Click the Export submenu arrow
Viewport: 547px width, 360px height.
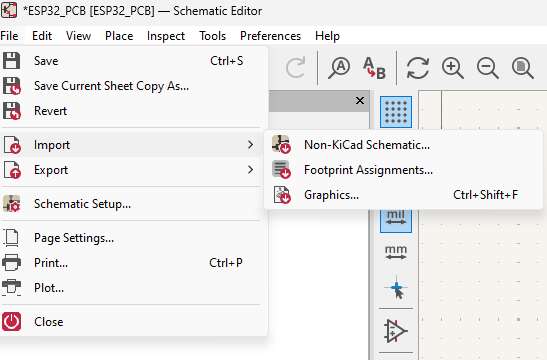(250, 170)
